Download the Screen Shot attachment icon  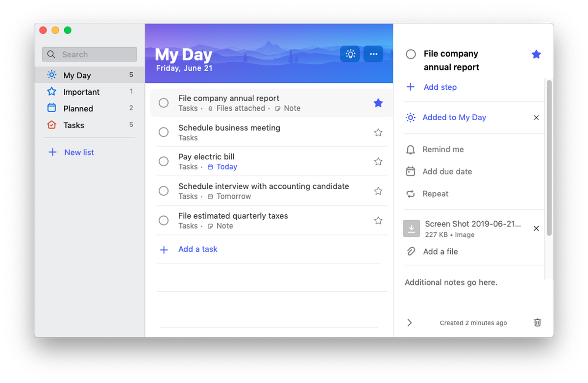tap(411, 229)
